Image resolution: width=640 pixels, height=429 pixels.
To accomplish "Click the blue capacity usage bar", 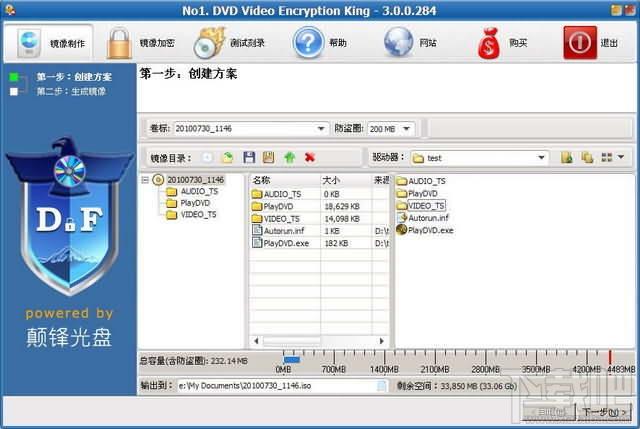I will [291, 360].
